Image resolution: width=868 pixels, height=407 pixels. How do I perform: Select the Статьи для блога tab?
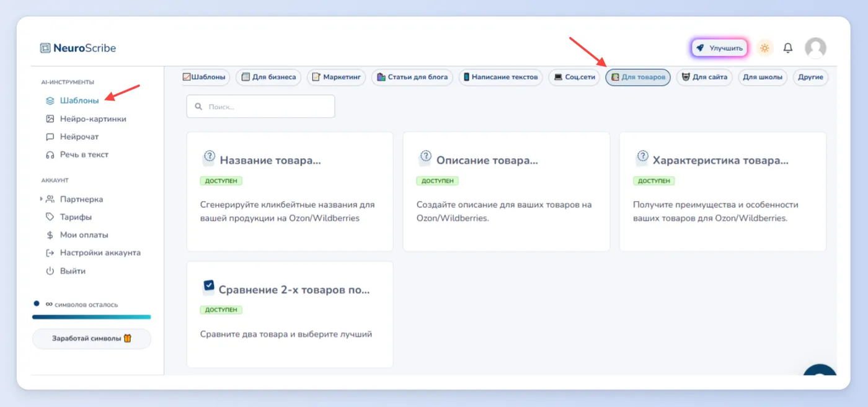(x=412, y=78)
